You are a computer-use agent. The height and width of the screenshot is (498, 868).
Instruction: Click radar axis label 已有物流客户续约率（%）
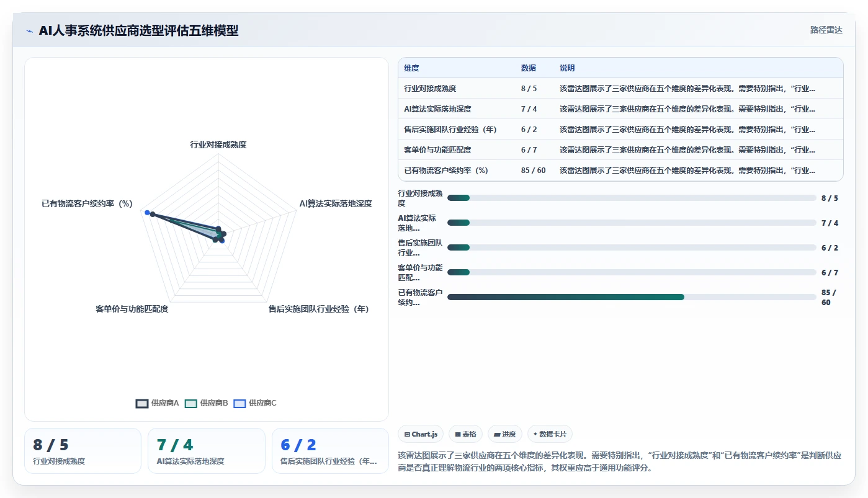(x=87, y=203)
